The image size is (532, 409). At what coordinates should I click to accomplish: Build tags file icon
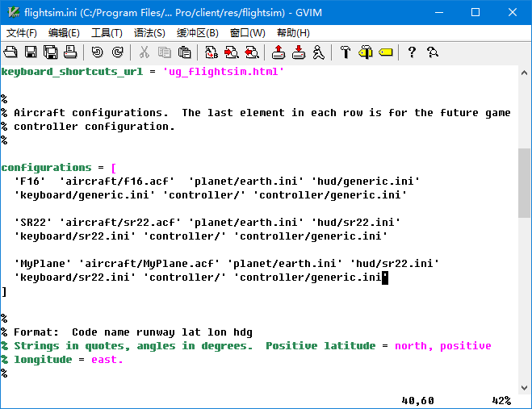366,52
